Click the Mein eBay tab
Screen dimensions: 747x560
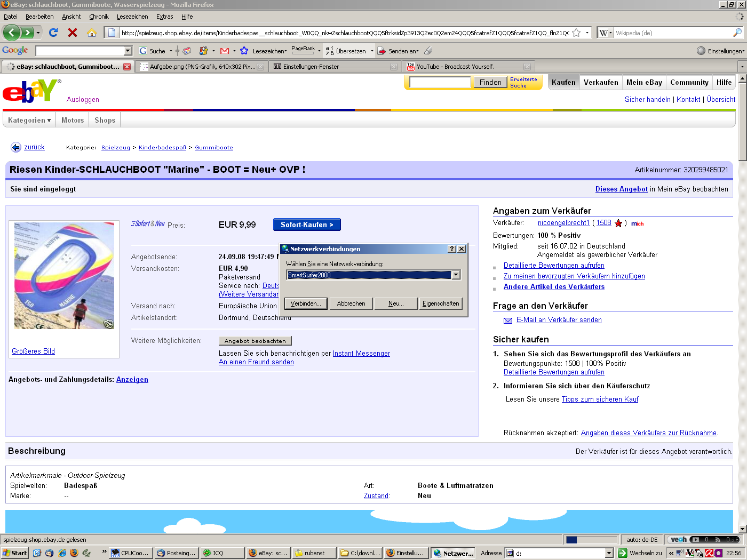(644, 82)
